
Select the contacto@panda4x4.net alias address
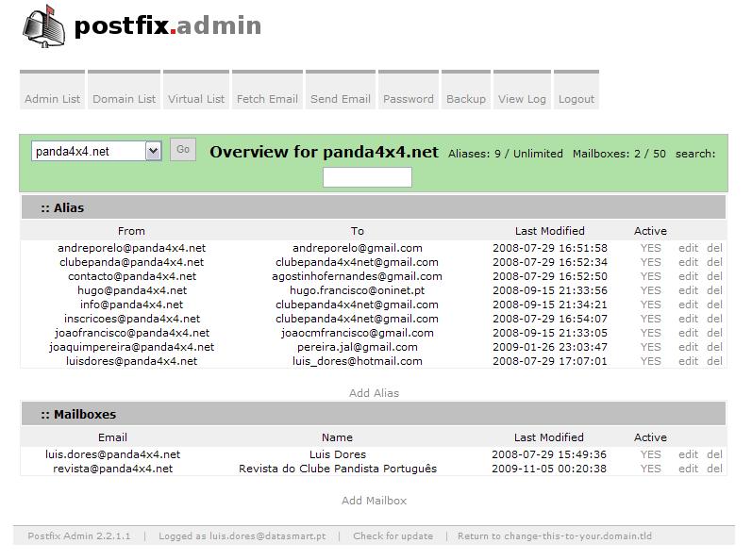pyautogui.click(x=132, y=276)
